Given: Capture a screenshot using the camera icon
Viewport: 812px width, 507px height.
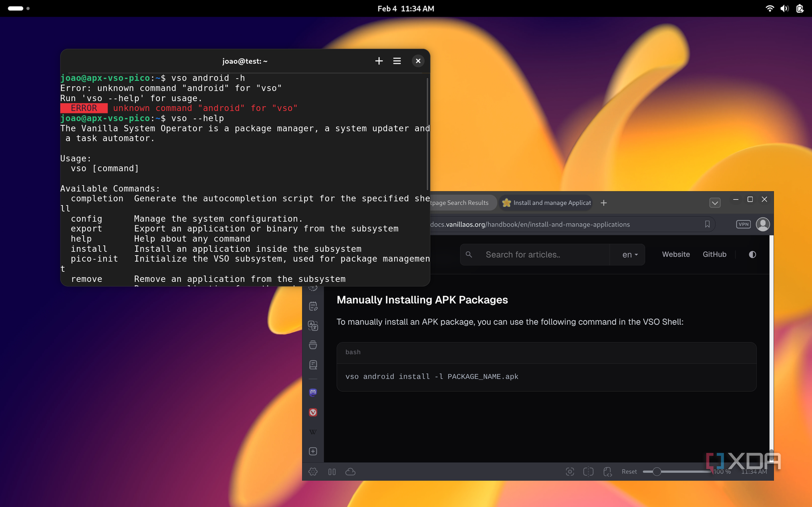Looking at the screenshot, I should [x=570, y=472].
